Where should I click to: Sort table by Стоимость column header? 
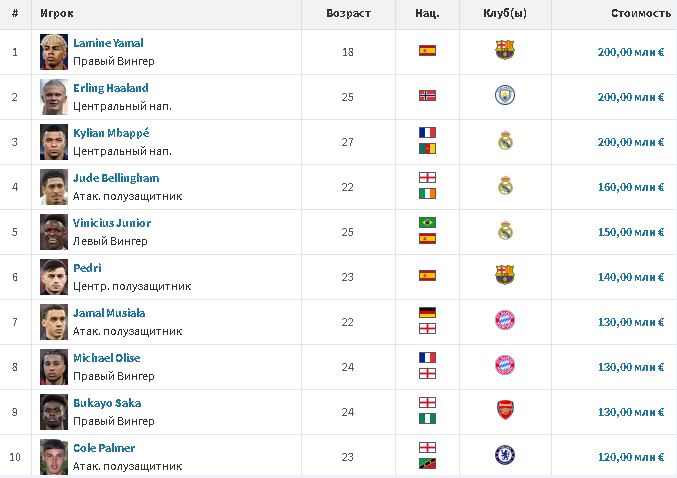click(x=640, y=14)
